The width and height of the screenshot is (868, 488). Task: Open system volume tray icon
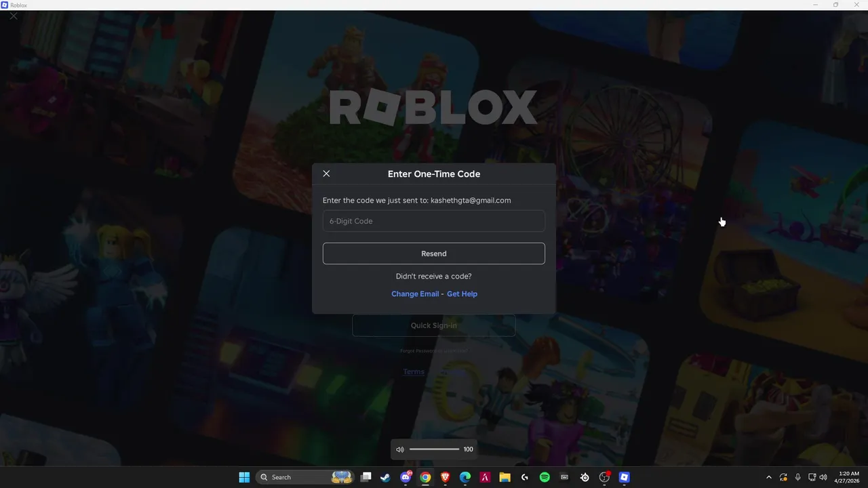pyautogui.click(x=823, y=477)
